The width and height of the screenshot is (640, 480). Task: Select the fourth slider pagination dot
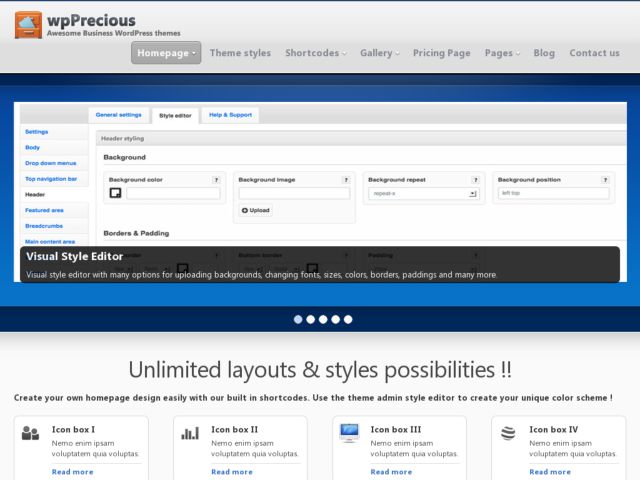(336, 319)
